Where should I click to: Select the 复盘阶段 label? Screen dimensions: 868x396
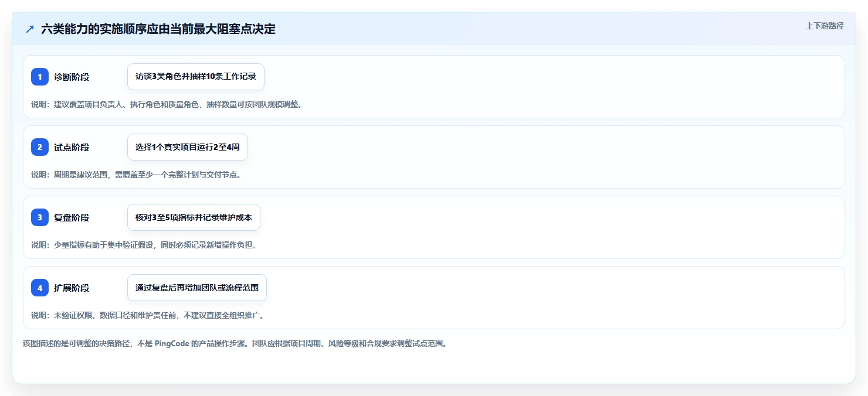click(72, 217)
